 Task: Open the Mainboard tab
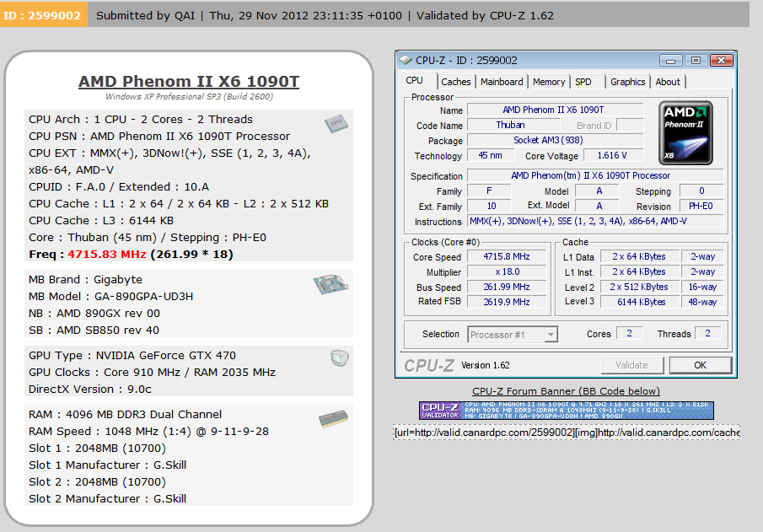(502, 82)
